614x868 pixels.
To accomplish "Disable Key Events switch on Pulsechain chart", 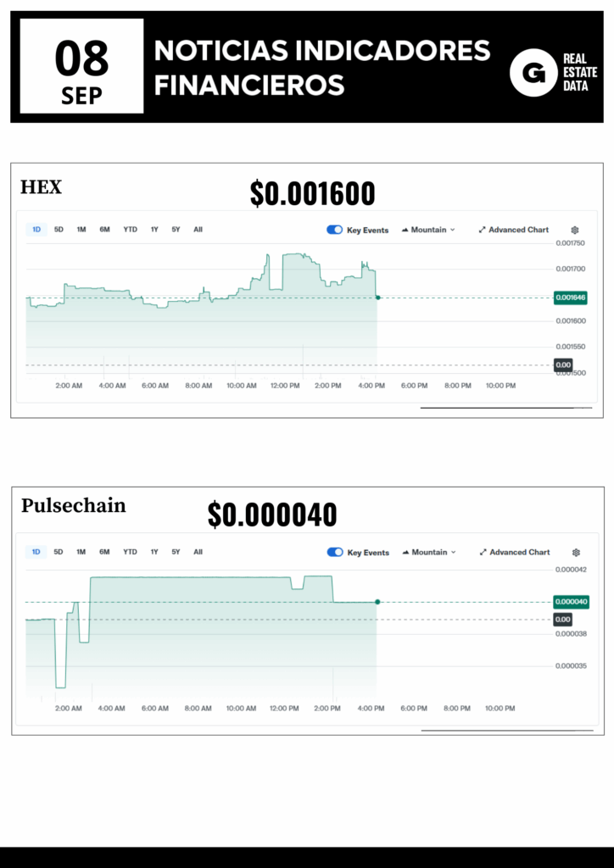I will tap(335, 553).
